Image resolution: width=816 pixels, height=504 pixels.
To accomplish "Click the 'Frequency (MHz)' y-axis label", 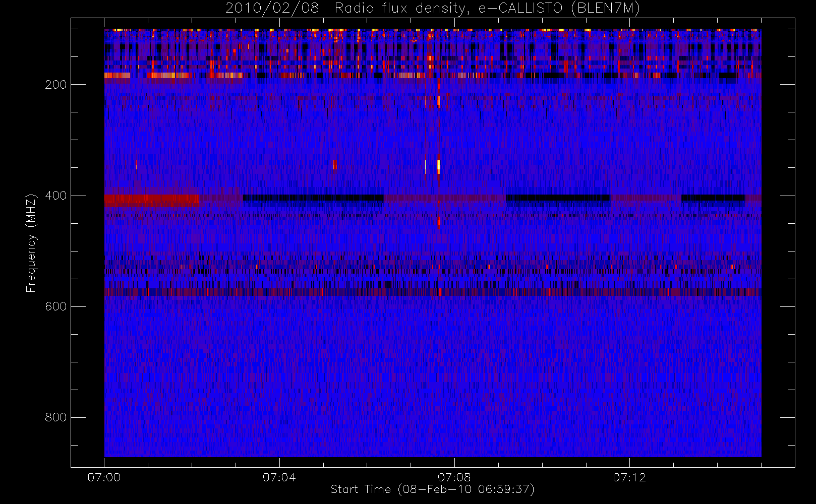I will [x=31, y=243].
